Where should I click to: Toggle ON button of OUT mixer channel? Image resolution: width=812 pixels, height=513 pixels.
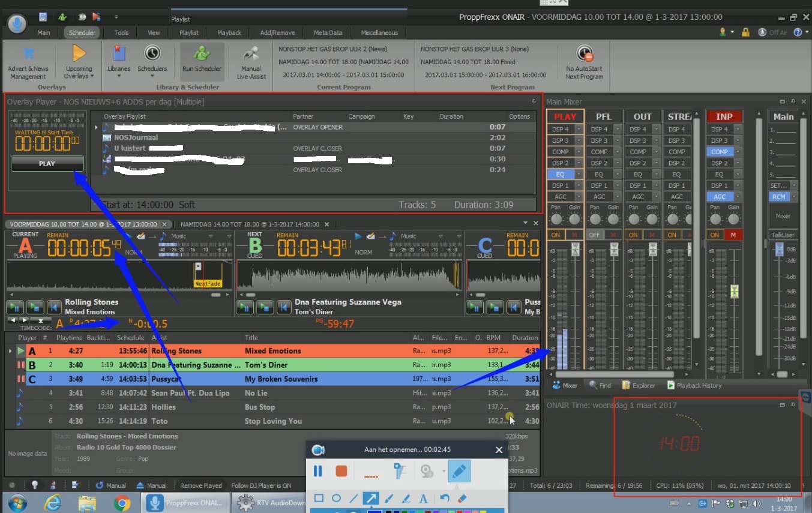[x=633, y=235]
